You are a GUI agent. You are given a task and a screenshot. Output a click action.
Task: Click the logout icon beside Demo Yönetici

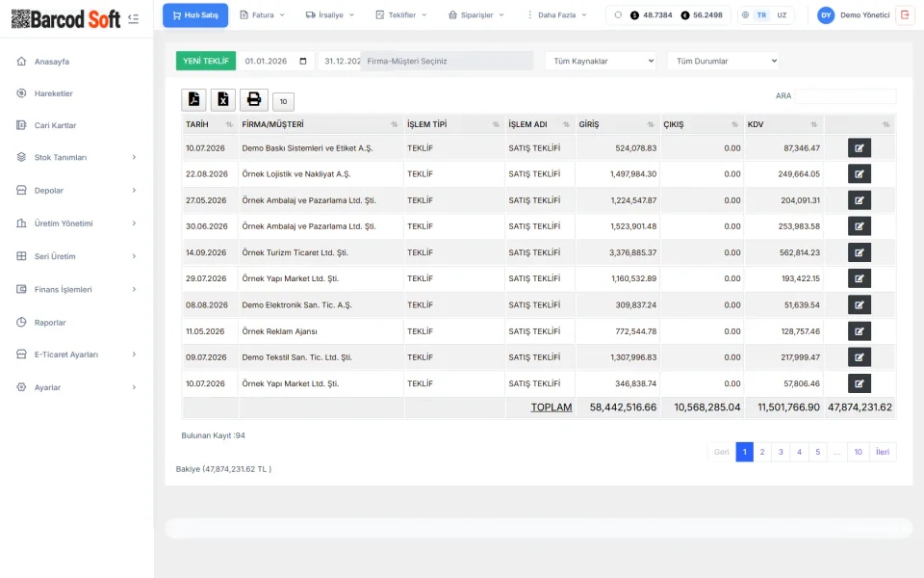pyautogui.click(x=905, y=15)
